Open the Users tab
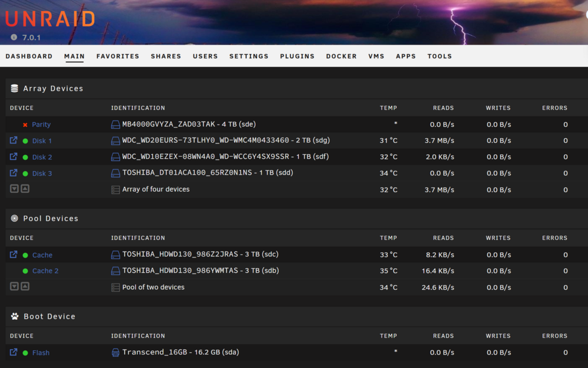 (x=205, y=56)
